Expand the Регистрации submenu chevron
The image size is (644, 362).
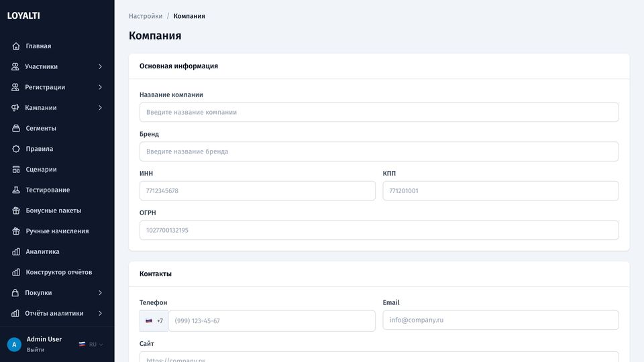(100, 87)
